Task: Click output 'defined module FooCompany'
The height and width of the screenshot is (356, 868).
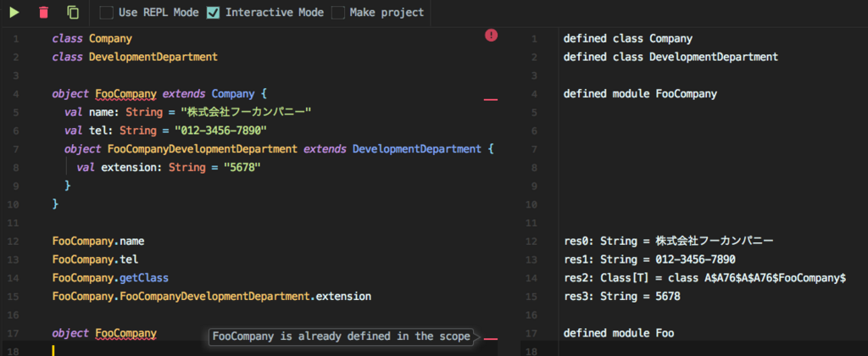Action: [x=640, y=93]
